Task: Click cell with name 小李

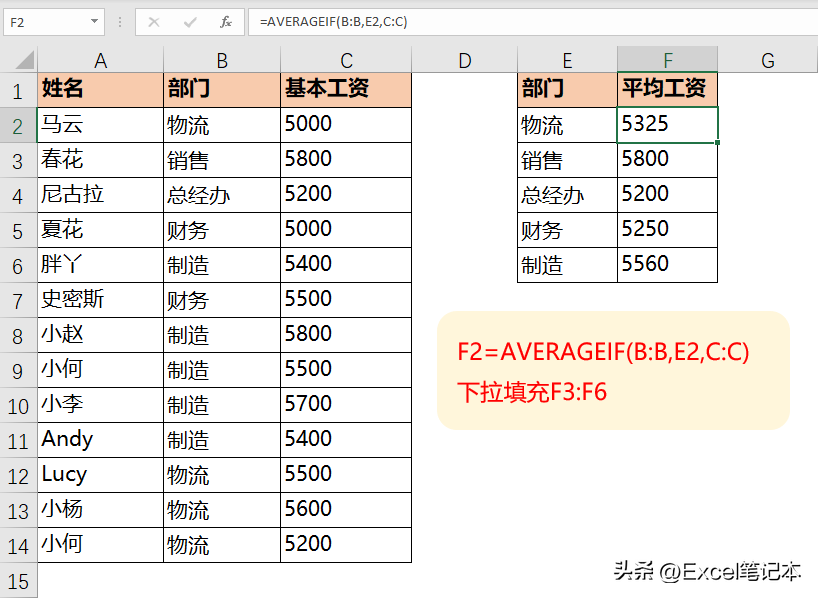Action: coord(100,404)
